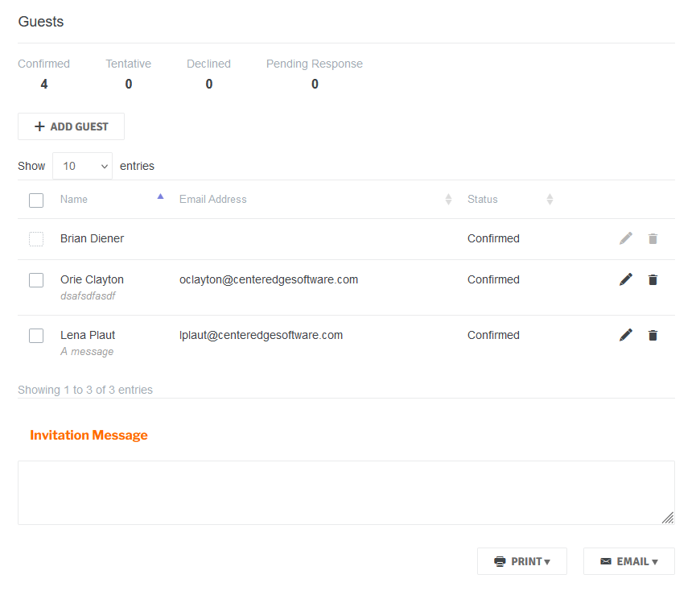Sort table by Name column header
This screenshot has height=591, width=700.
(x=74, y=199)
